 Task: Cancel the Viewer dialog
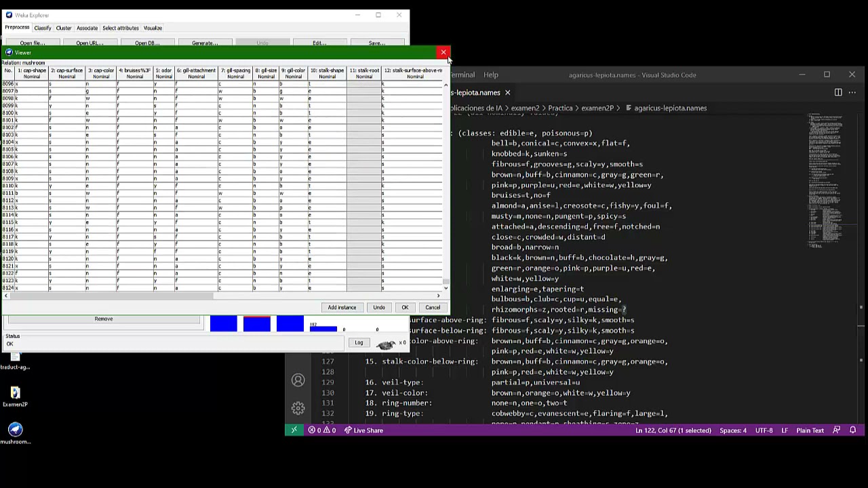[433, 308]
